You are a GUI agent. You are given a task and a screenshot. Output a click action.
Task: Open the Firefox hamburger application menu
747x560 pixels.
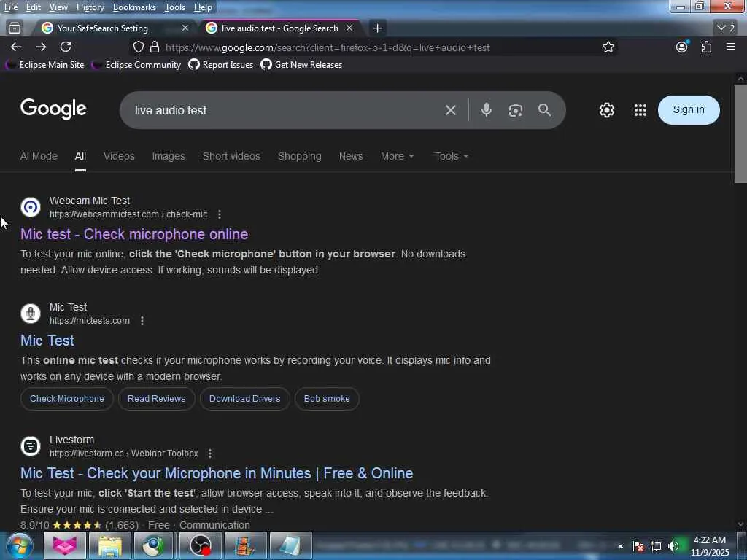(731, 47)
